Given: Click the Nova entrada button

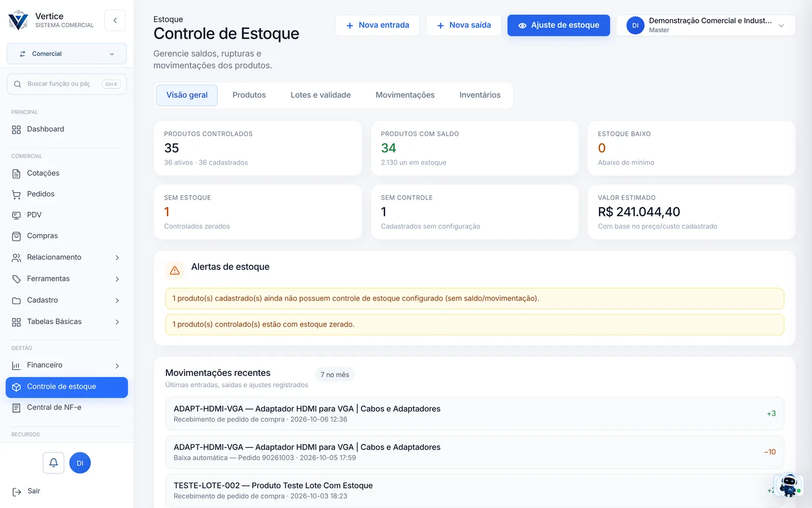Looking at the screenshot, I should [377, 25].
